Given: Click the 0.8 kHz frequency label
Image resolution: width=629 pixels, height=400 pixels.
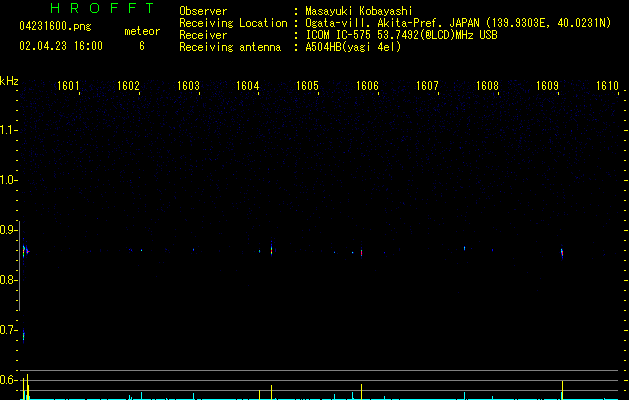Looking at the screenshot, I should (x=8, y=280).
